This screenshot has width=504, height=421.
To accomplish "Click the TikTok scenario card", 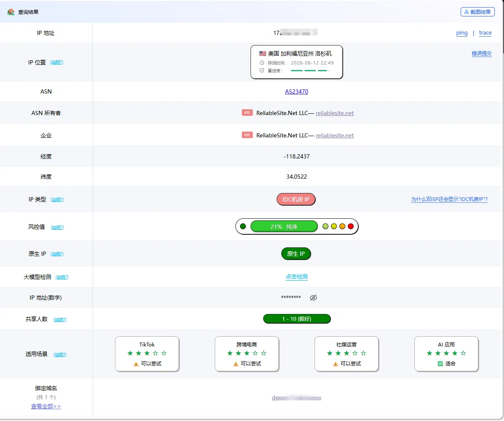I will point(147,354).
